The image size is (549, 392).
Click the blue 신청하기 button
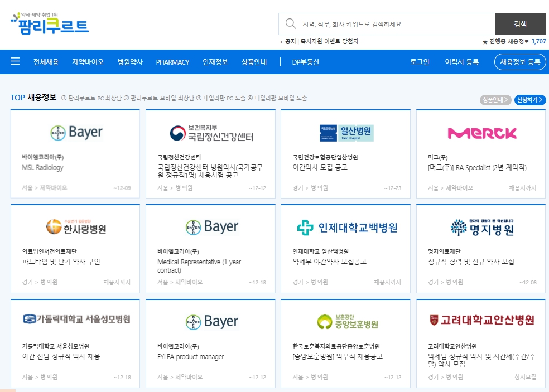[529, 100]
